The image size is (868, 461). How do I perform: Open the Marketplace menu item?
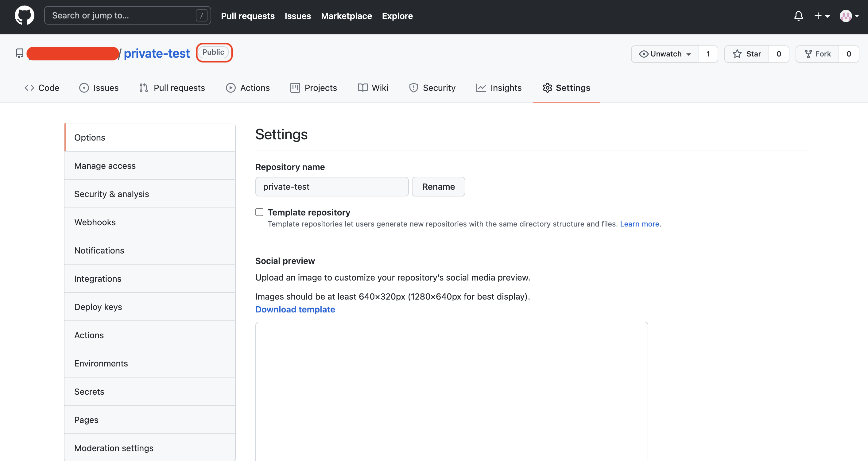[x=347, y=16]
